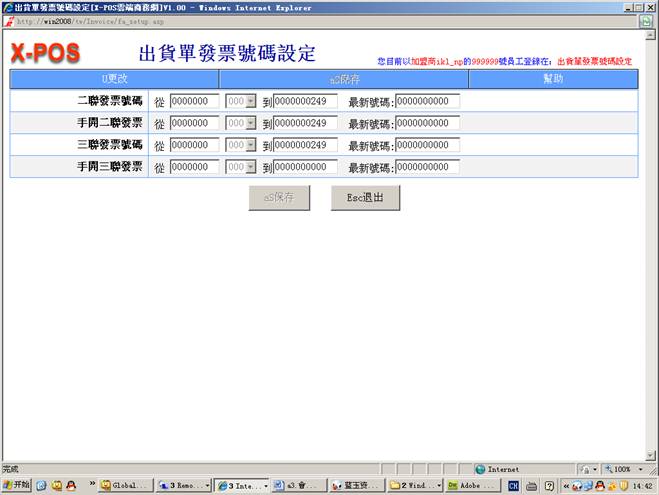
Task: Click the X-POS logo
Action: 45,53
